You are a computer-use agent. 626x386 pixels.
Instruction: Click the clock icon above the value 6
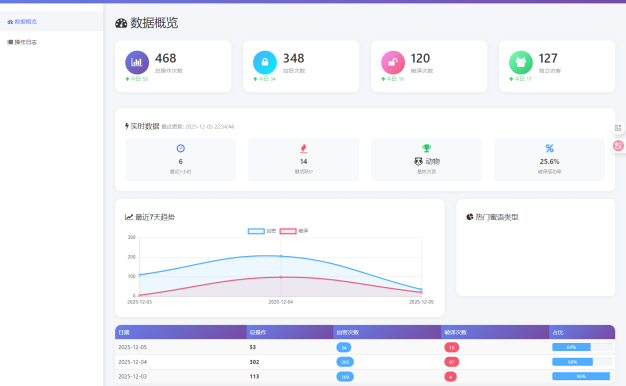tap(180, 148)
